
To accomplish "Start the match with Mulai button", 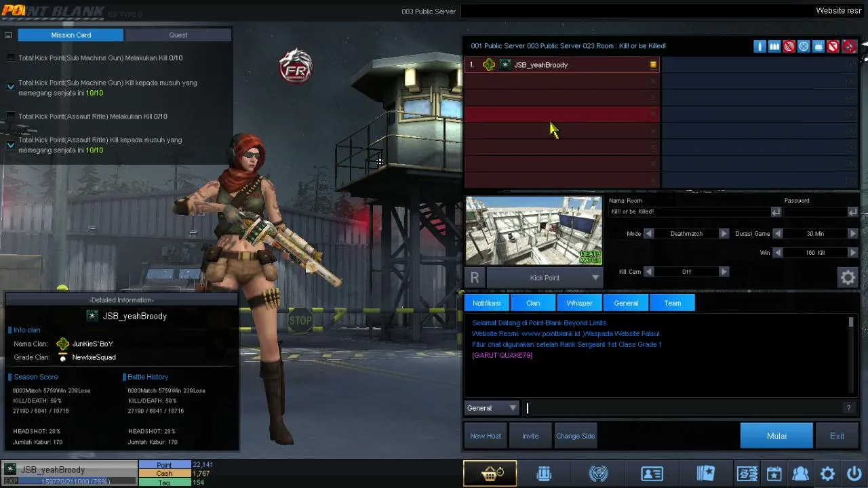I will pos(776,436).
